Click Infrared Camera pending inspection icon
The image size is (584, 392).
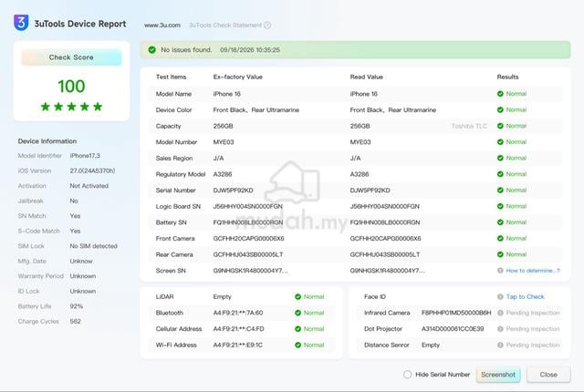click(500, 313)
